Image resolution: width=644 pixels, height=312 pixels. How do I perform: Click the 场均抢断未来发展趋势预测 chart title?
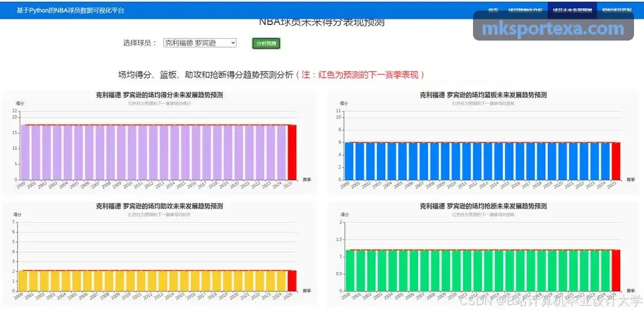pyautogui.click(x=483, y=206)
